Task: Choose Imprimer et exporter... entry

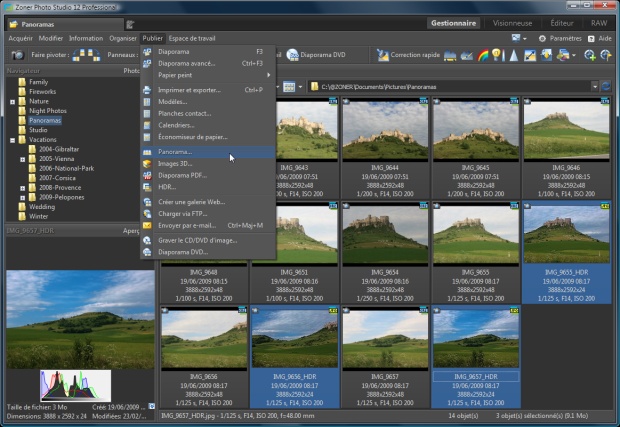Action: (x=208, y=90)
